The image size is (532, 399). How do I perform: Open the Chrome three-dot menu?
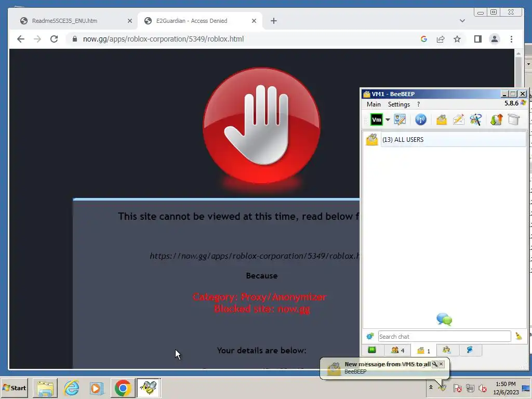coord(511,39)
